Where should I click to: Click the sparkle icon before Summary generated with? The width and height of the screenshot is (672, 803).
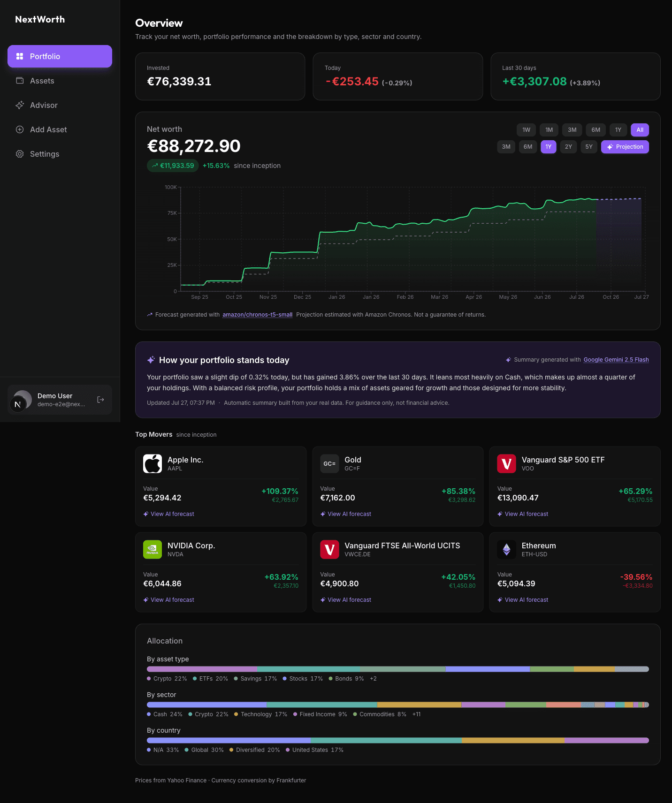(508, 360)
